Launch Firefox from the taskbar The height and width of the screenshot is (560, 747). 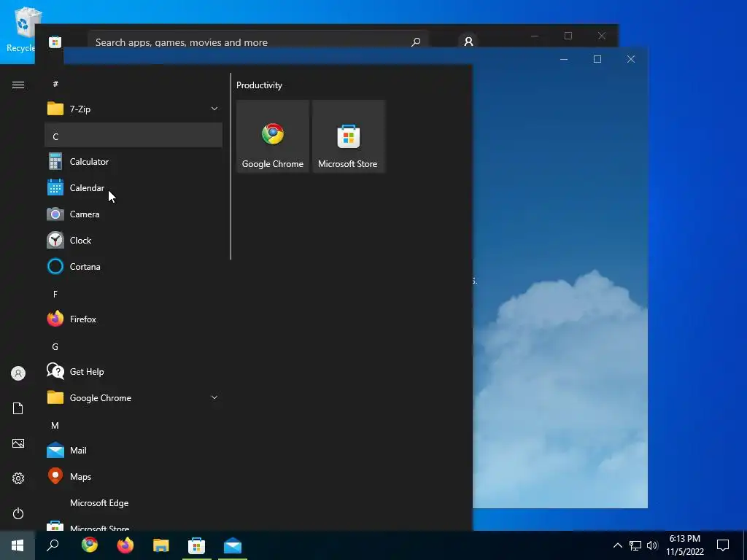(125, 545)
